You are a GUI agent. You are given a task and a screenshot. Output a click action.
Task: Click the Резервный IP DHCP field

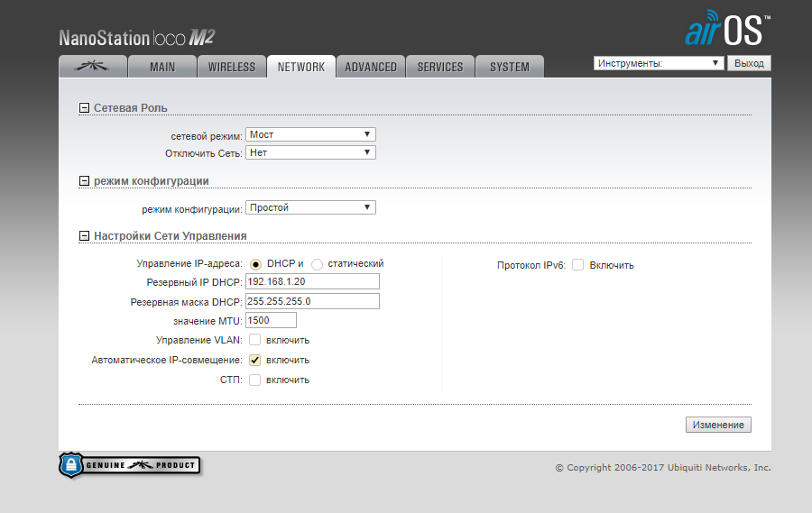click(x=312, y=281)
